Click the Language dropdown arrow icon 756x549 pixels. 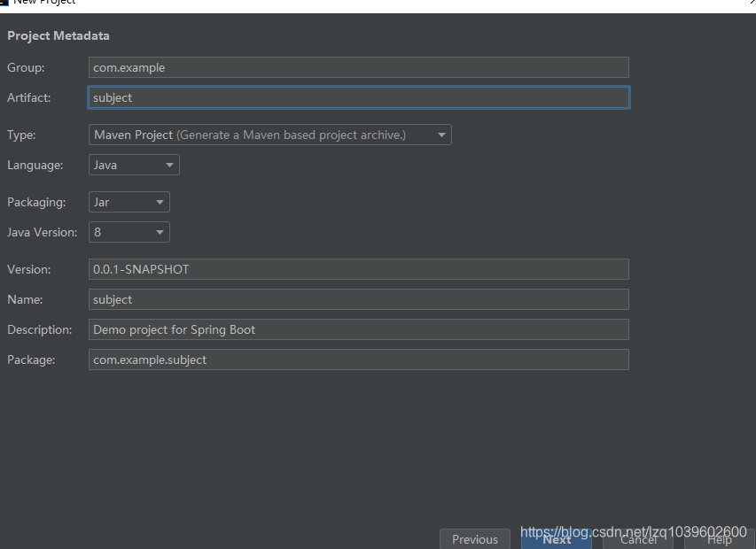[168, 165]
